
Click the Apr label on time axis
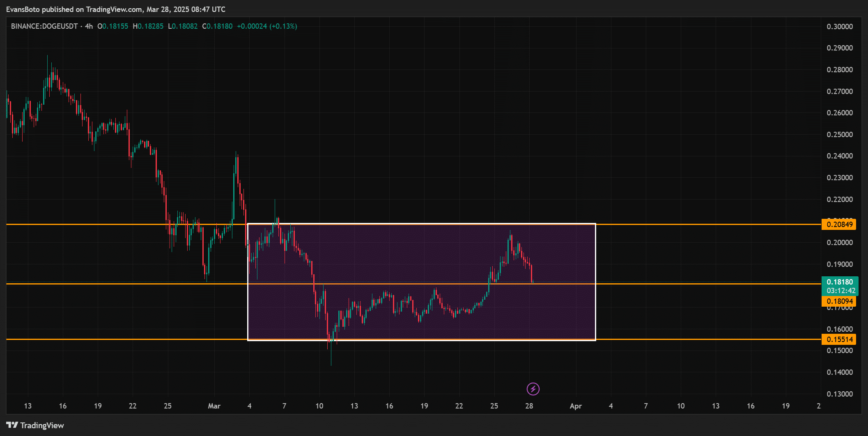(x=576, y=406)
